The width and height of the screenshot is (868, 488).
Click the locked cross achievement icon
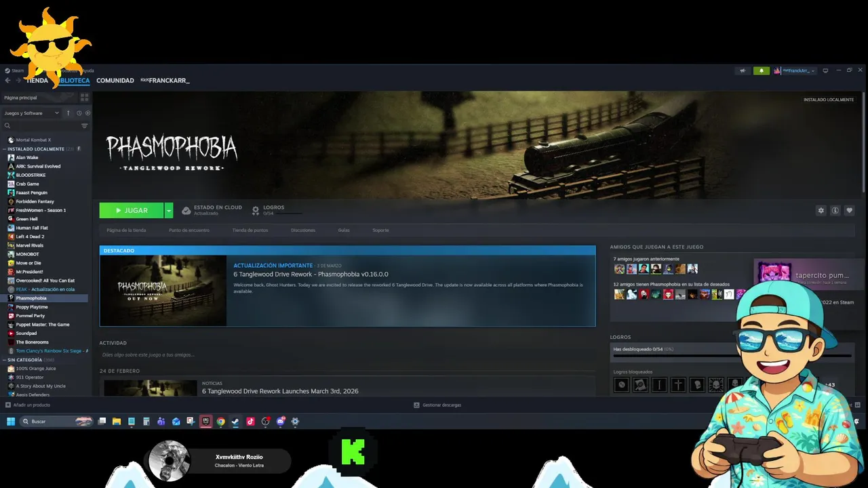(678, 385)
